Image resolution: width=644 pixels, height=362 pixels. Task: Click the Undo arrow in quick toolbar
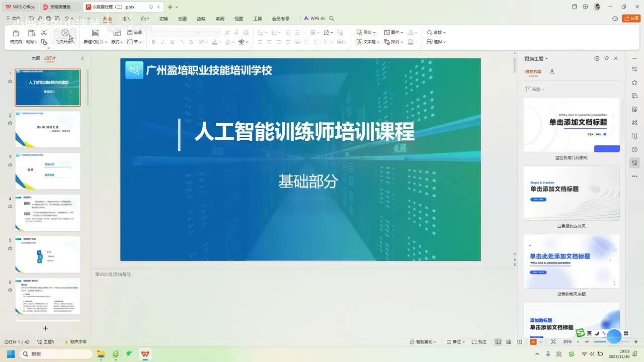tap(66, 19)
